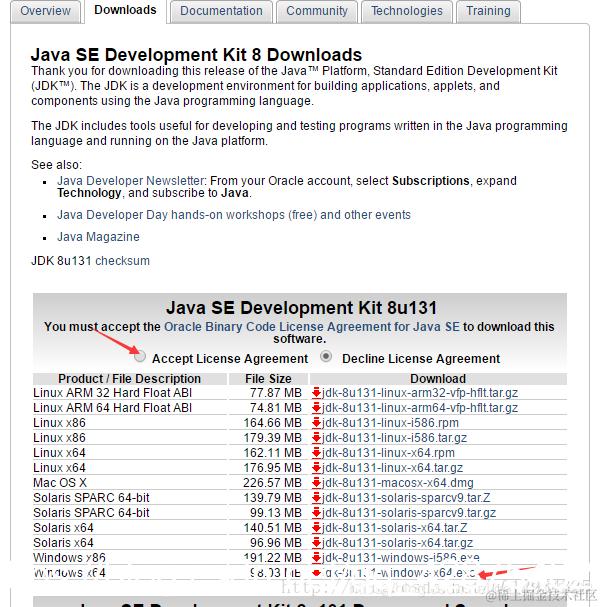Select Accept License Agreement radio button
This screenshot has height=607, width=602.
(x=140, y=356)
